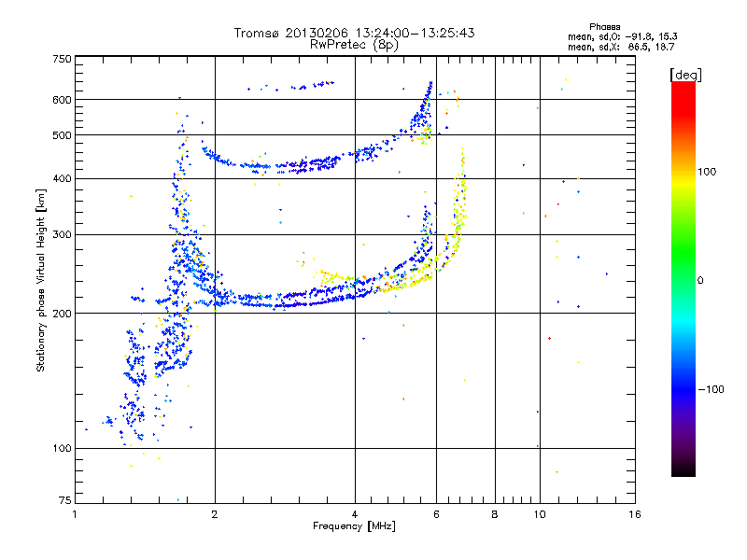Image resolution: width=747 pixels, height=560 pixels.
Task: Click the x-axis '6' tick label
Action: [x=436, y=514]
